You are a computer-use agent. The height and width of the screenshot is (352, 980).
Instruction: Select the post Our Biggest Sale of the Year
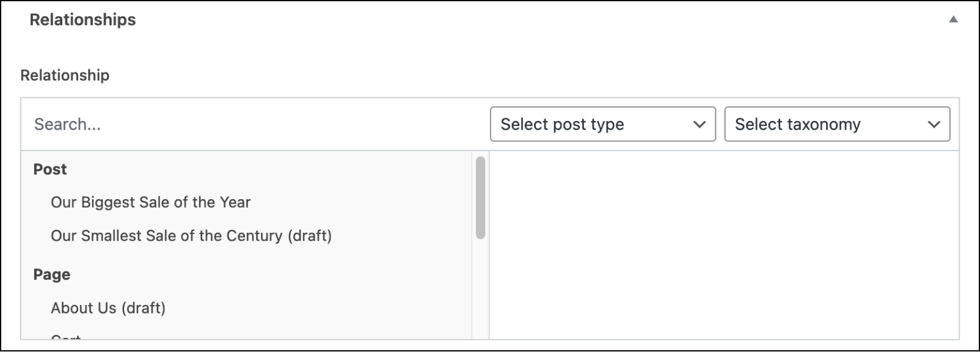coord(150,202)
